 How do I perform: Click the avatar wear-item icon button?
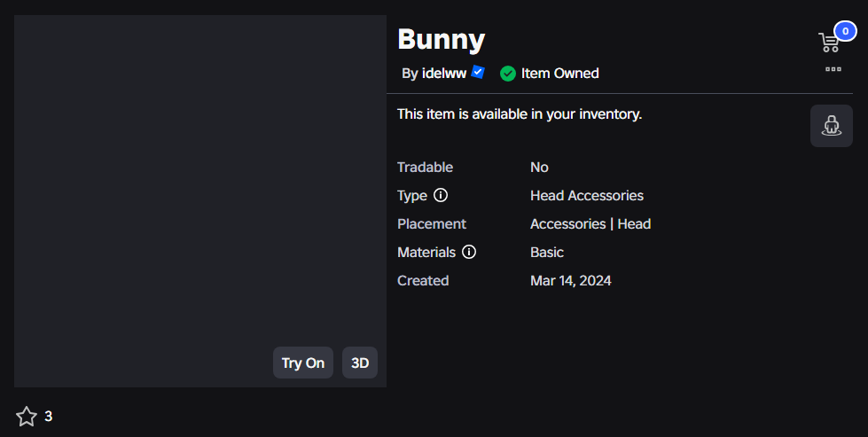(x=832, y=126)
